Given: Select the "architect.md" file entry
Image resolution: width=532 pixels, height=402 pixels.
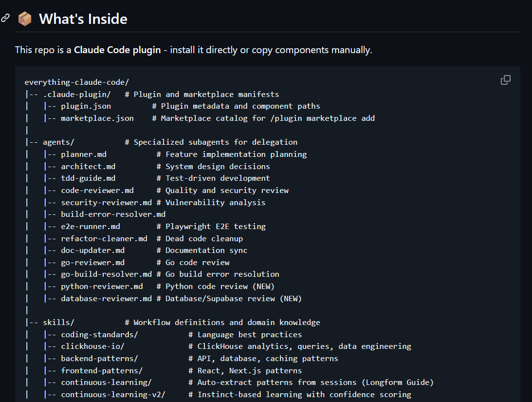Looking at the screenshot, I should pyautogui.click(x=88, y=167).
